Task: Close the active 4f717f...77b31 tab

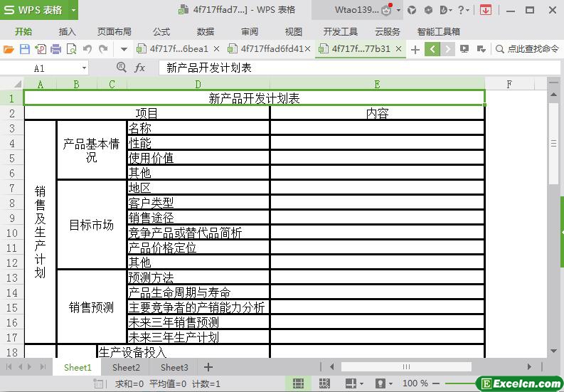Action: pyautogui.click(x=398, y=48)
